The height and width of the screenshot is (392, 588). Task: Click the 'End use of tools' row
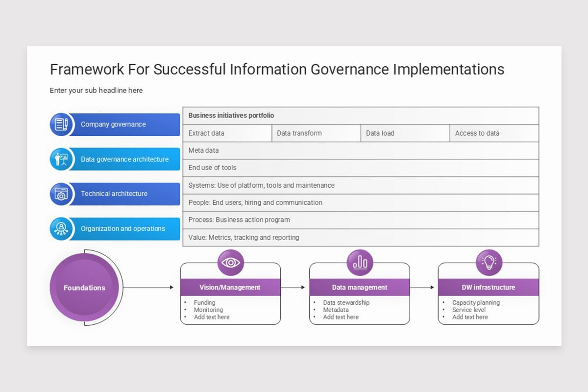point(361,168)
